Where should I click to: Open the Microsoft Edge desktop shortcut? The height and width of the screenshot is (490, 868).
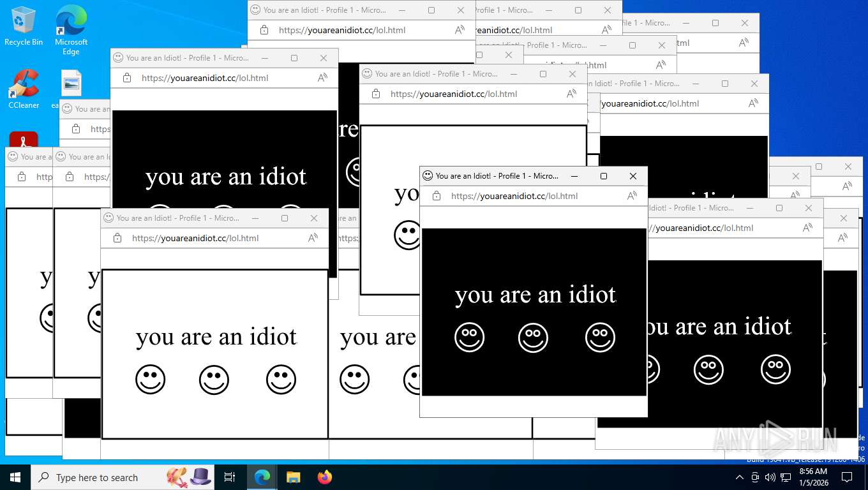(71, 30)
